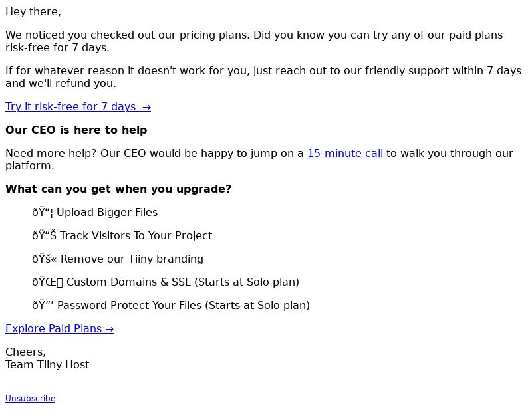532x420 pixels.
Task: Click the Our CEO is here to help heading
Action: tap(76, 130)
